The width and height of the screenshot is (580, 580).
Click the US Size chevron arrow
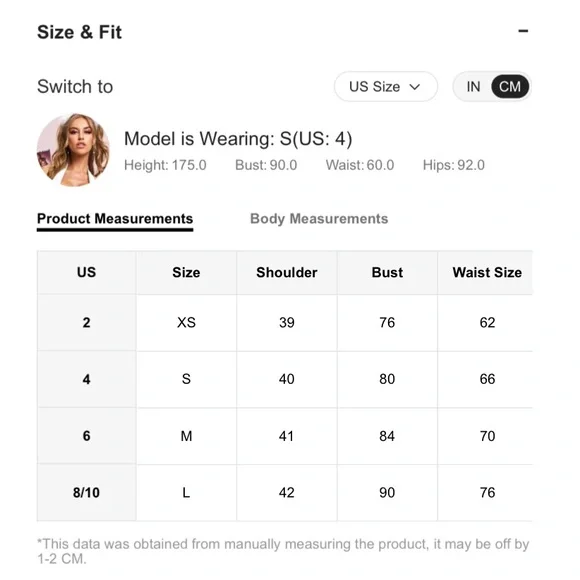(x=415, y=87)
